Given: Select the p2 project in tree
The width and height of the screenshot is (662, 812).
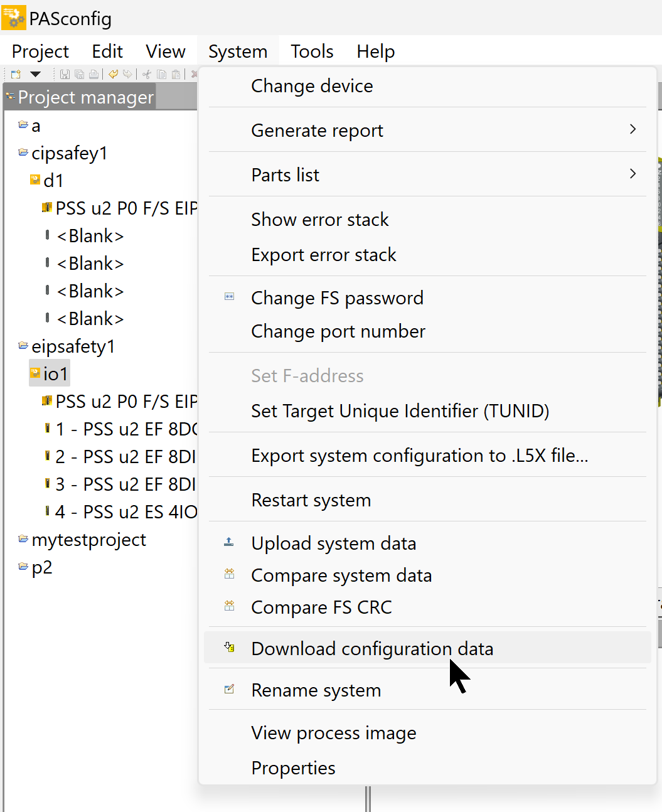Looking at the screenshot, I should pos(42,567).
